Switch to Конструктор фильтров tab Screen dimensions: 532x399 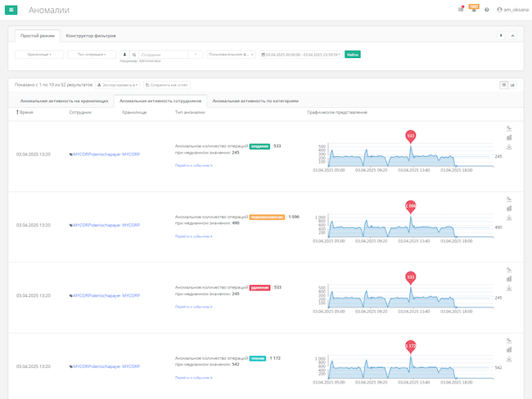coord(91,36)
